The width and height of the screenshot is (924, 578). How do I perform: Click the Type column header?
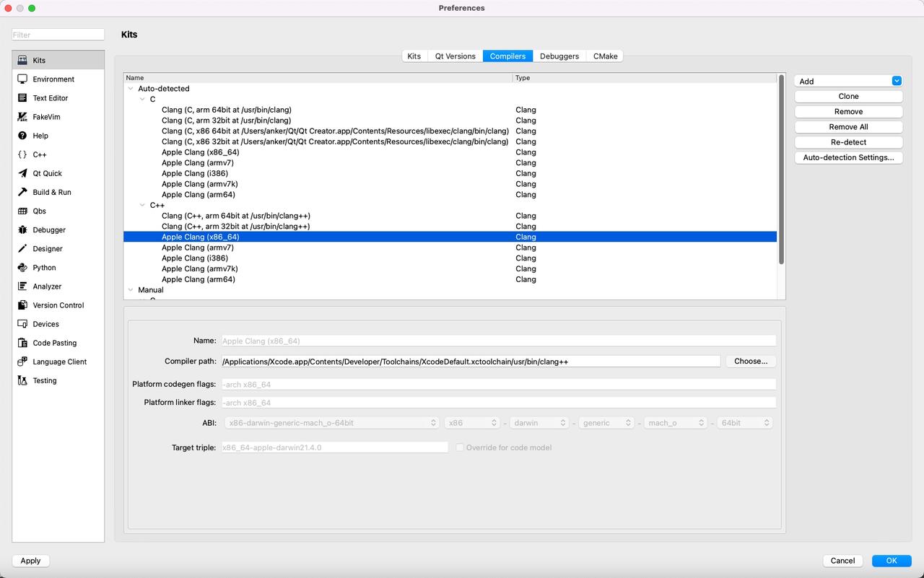pos(645,77)
